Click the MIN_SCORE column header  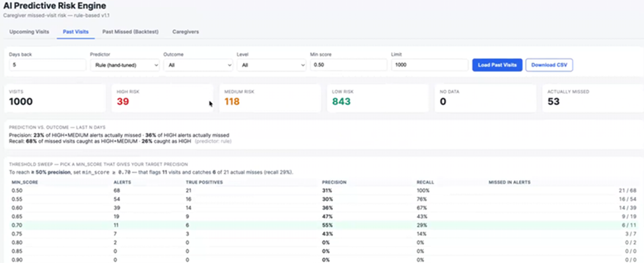tap(24, 182)
